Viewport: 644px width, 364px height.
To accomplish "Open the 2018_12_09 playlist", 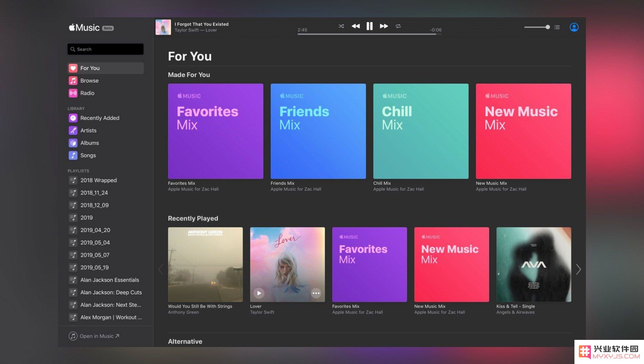I will pos(106,205).
